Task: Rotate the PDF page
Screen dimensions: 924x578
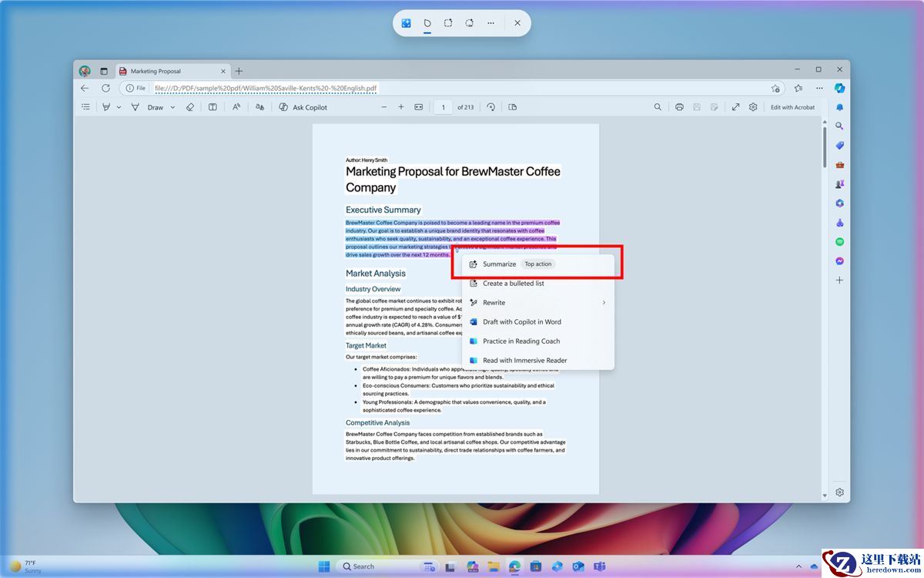Action: tap(491, 107)
